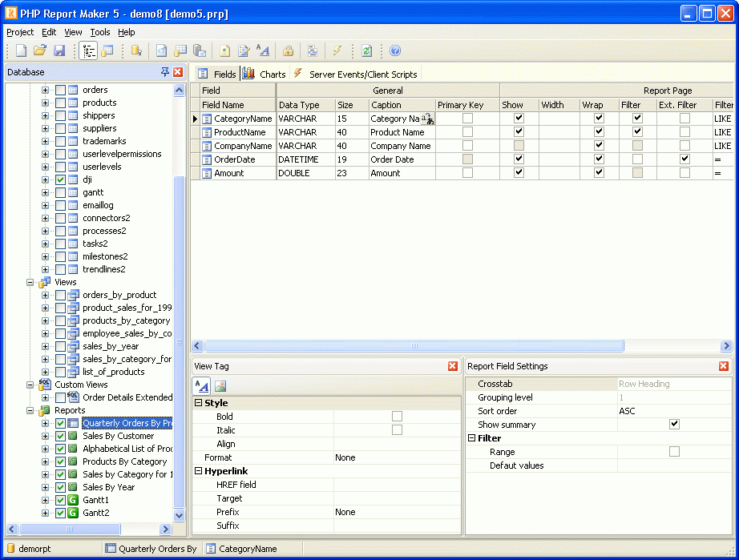Select the font style icon in View Tag

(x=202, y=386)
